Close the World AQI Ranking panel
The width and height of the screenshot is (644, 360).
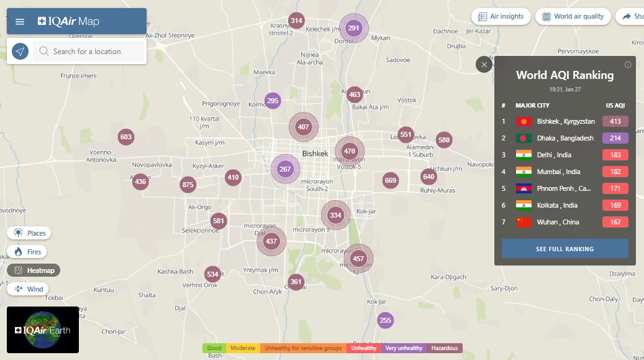[484, 64]
